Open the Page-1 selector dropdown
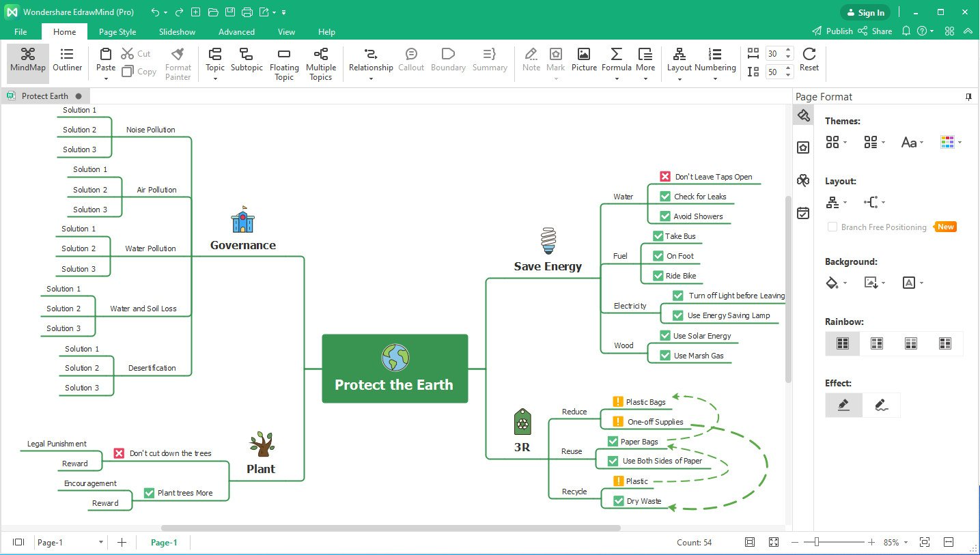Viewport: 980px width, 555px height. coord(101,543)
